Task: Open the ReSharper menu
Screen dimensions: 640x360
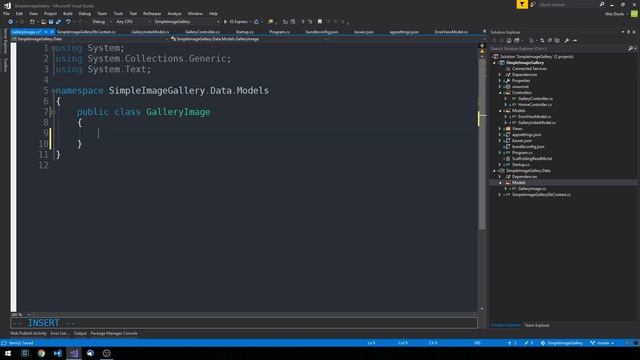Action: point(152,13)
